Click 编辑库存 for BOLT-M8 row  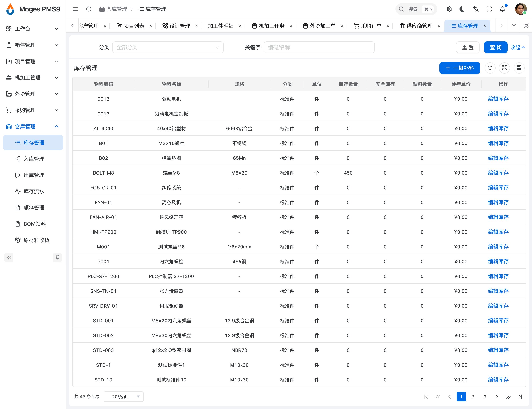498,173
